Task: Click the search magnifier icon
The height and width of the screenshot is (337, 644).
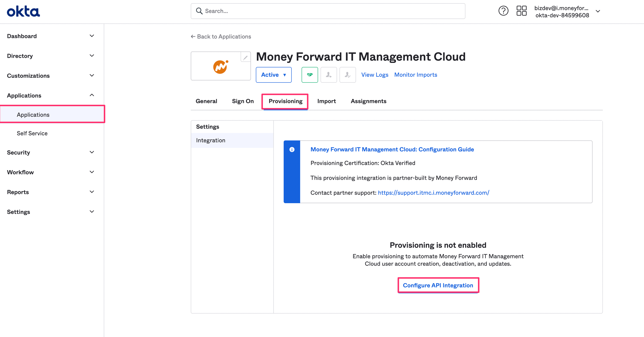Action: pos(199,11)
